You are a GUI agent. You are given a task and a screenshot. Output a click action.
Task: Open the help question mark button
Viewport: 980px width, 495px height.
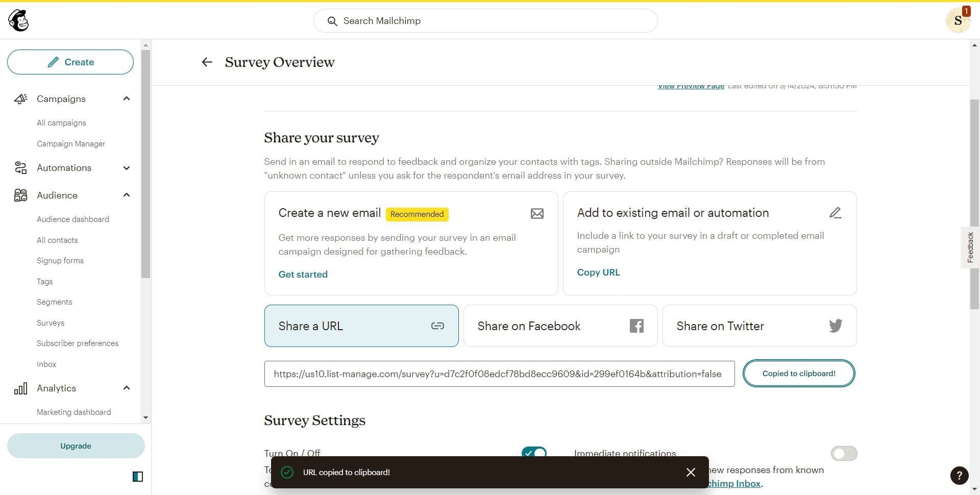[x=960, y=476]
